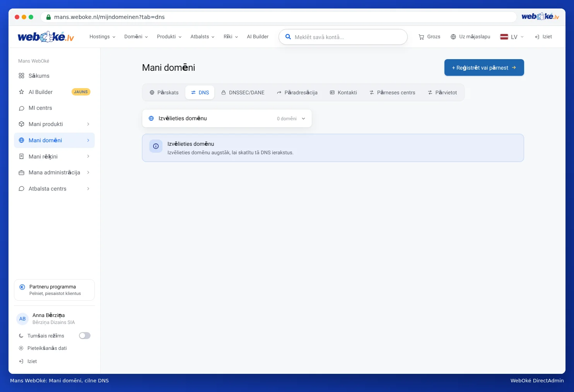Toggle the Tumšais režīms switch

(85, 336)
